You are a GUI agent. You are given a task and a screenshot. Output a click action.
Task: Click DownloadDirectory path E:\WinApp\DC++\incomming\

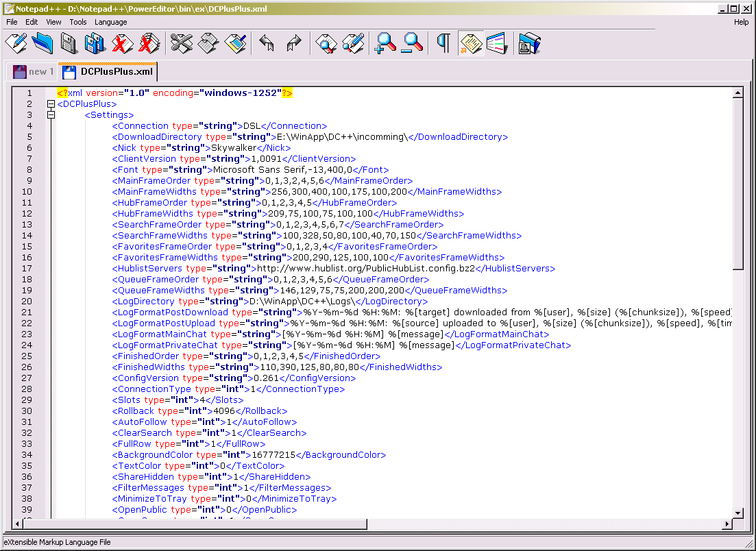tap(342, 136)
